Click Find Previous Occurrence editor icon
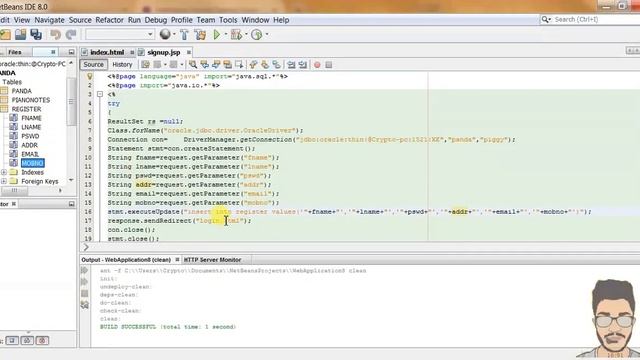Image resolution: width=640 pixels, height=360 pixels. [x=204, y=64]
